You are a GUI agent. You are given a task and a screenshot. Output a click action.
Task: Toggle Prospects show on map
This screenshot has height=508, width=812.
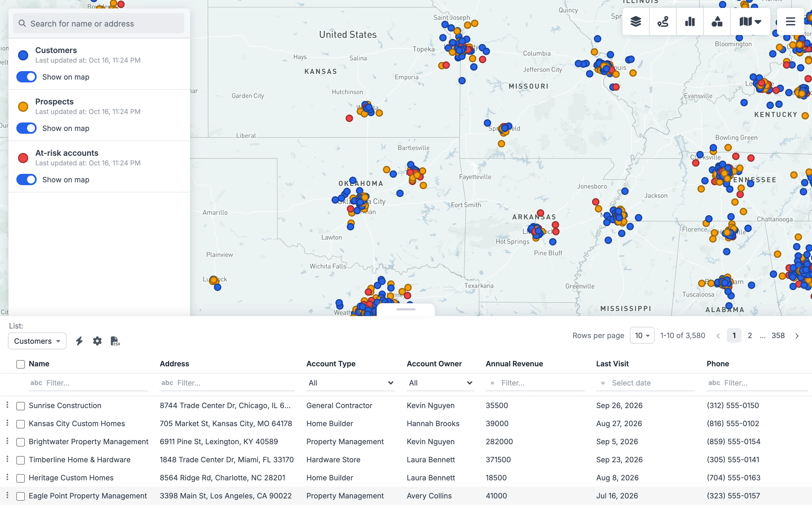(27, 128)
